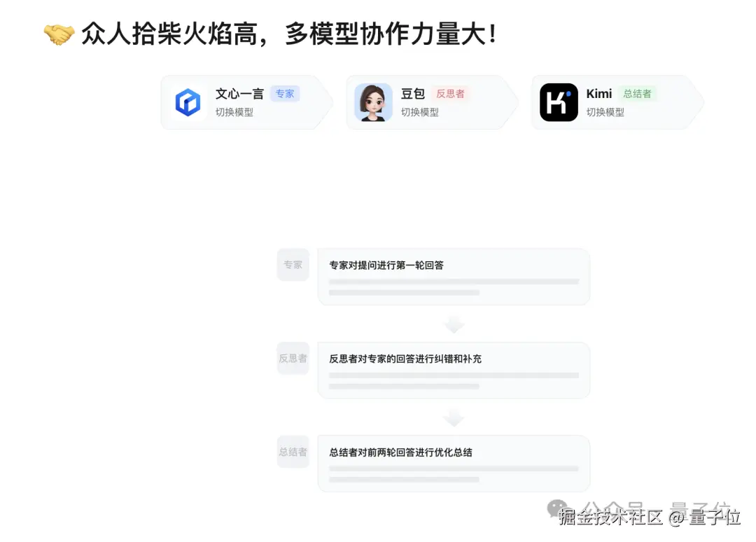Click the down arrow below the 专家 answer card
756x542 pixels.
(454, 324)
